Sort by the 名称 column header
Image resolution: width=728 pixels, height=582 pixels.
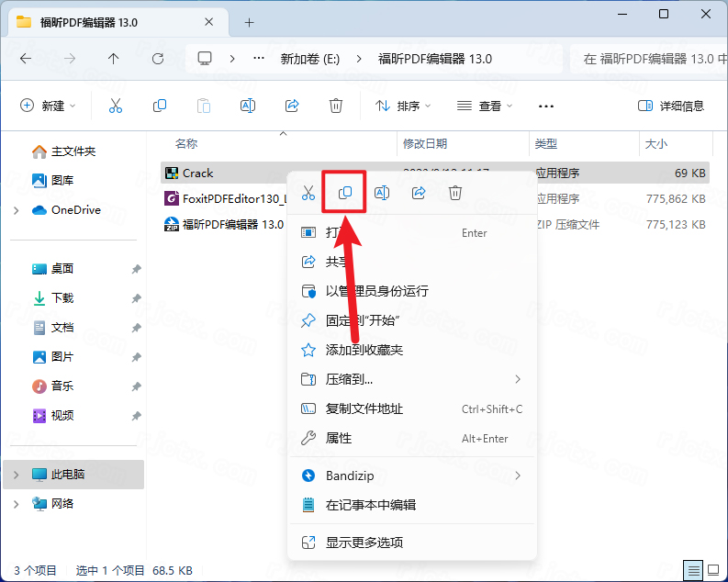tap(186, 144)
